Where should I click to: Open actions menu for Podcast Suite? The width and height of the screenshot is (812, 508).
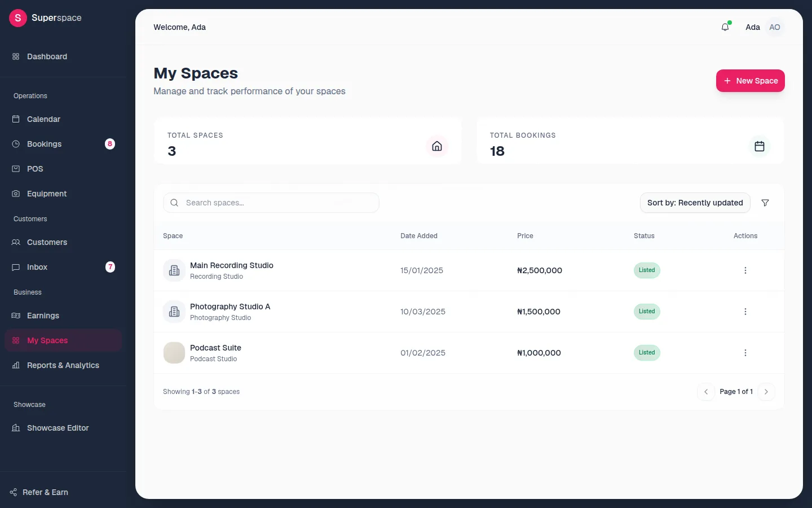click(x=745, y=353)
